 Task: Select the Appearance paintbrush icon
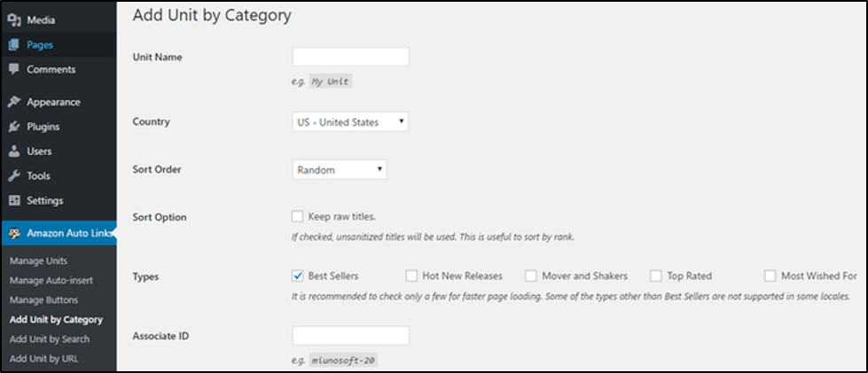click(x=14, y=103)
